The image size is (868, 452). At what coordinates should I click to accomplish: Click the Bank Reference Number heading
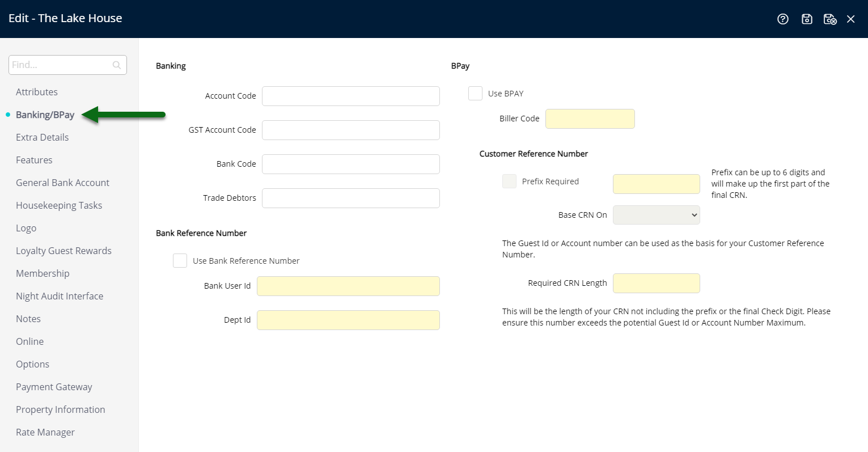[x=201, y=233]
